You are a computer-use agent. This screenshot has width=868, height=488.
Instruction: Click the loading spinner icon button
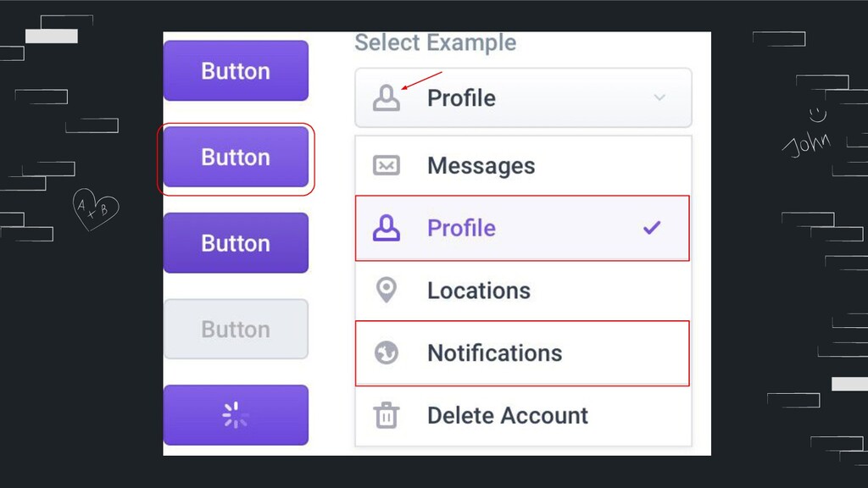point(236,415)
